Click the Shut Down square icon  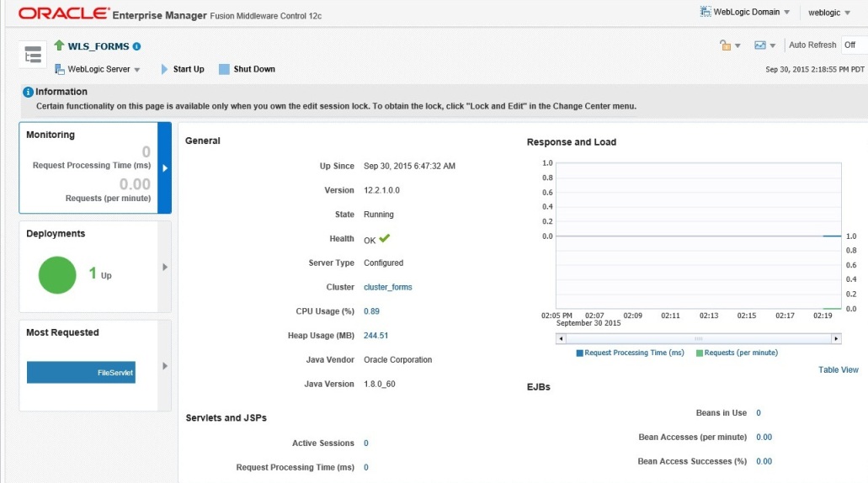(x=224, y=69)
